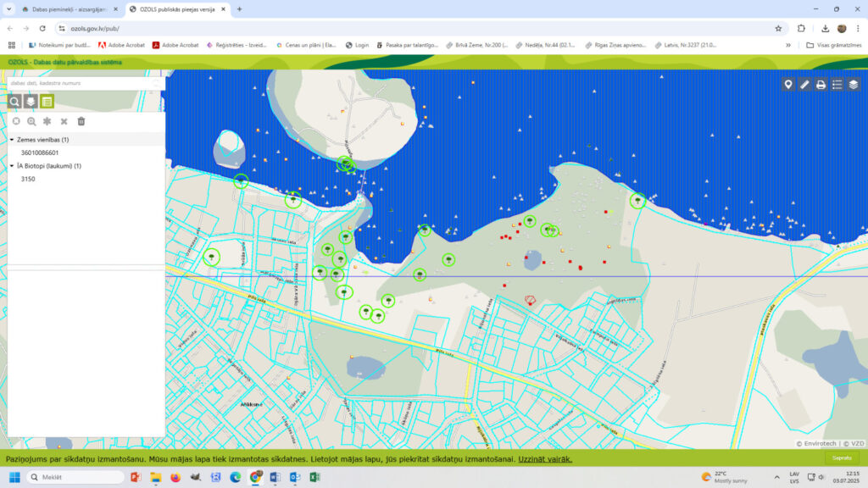Open the map layers stack icon
This screenshot has width=868, height=488.
click(854, 85)
